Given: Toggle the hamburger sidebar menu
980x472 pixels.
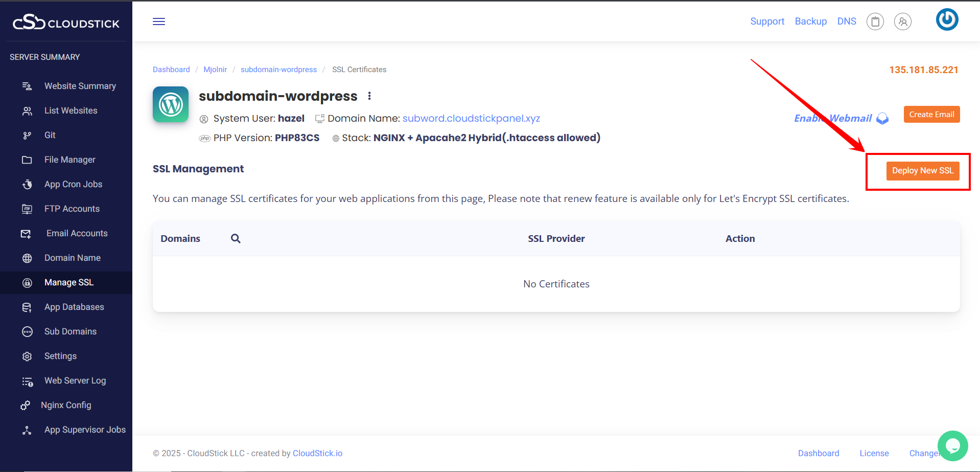Looking at the screenshot, I should (x=159, y=21).
